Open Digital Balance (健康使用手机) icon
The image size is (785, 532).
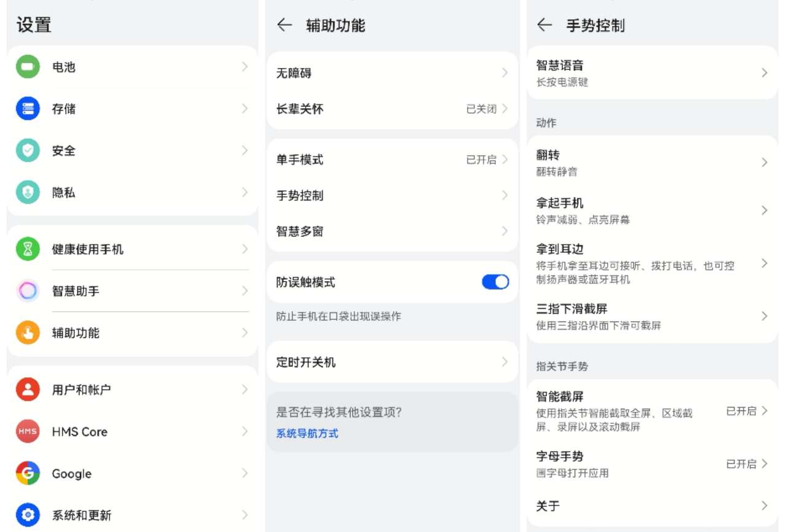(27, 249)
